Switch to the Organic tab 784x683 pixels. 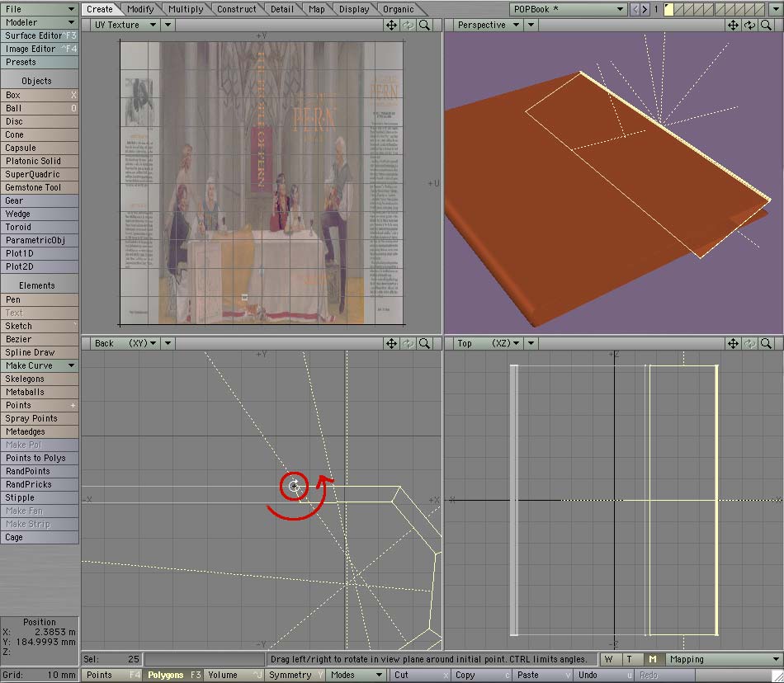click(x=398, y=9)
